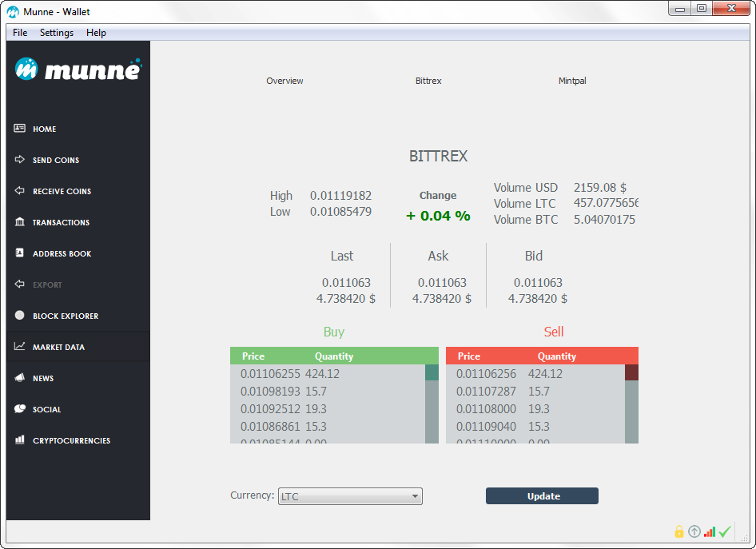Screen dimensions: 756x549
Task: Click the Export arrow icon
Action: (x=19, y=284)
